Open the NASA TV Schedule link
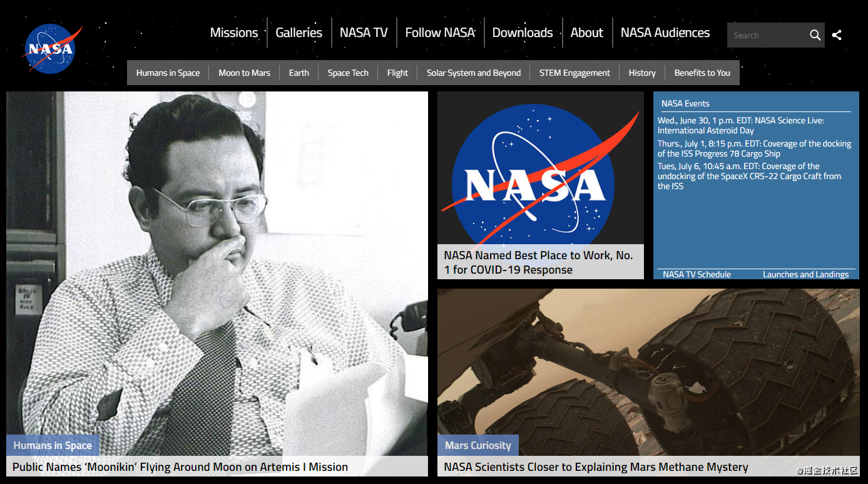Image resolution: width=868 pixels, height=484 pixels. point(697,274)
